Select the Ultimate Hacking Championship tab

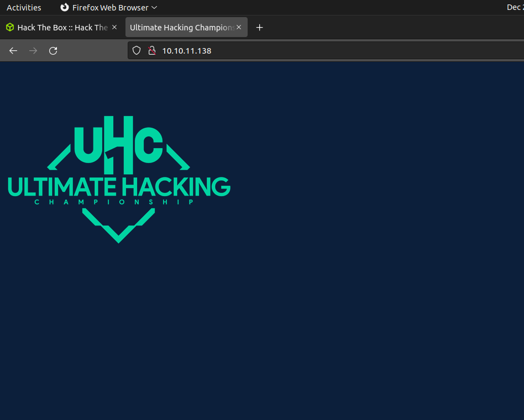click(x=181, y=28)
